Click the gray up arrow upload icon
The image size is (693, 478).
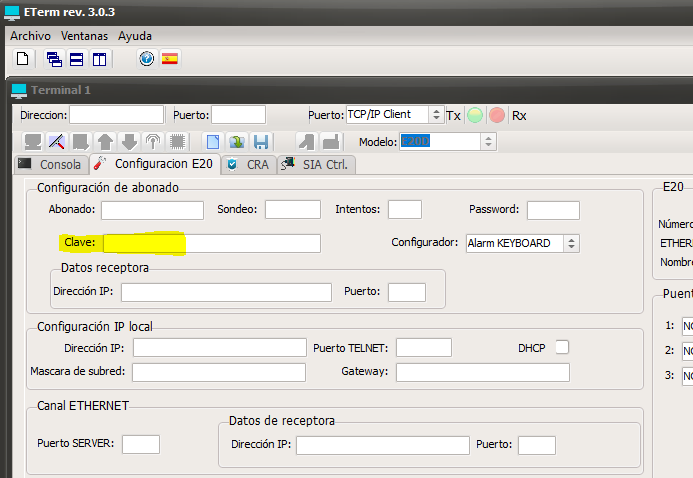[x=105, y=142]
